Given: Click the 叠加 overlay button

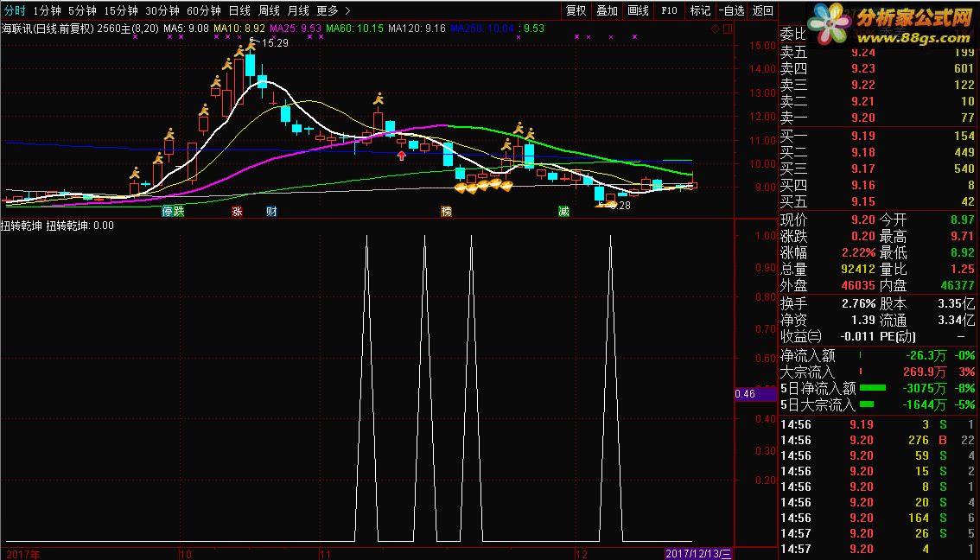Looking at the screenshot, I should [607, 10].
